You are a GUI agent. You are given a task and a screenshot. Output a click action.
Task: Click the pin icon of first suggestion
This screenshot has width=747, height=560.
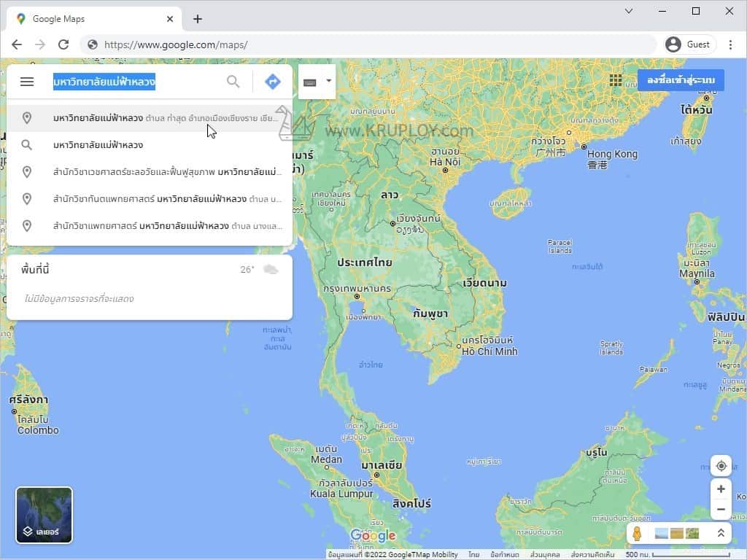pos(27,117)
